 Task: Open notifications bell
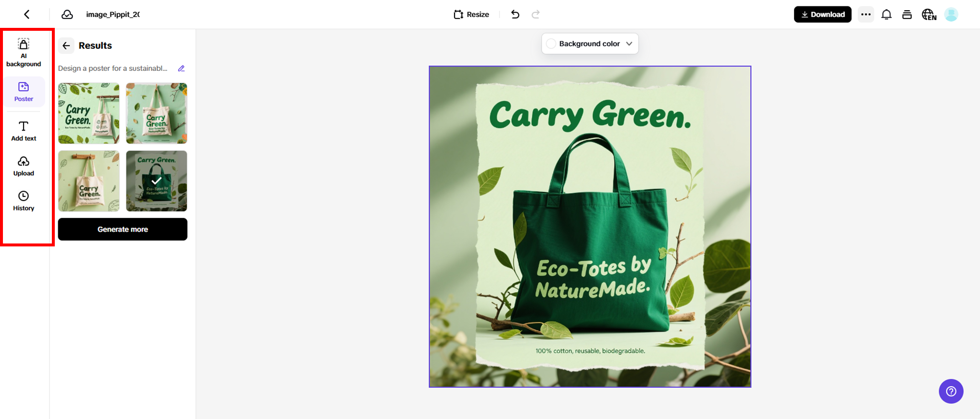pyautogui.click(x=887, y=15)
